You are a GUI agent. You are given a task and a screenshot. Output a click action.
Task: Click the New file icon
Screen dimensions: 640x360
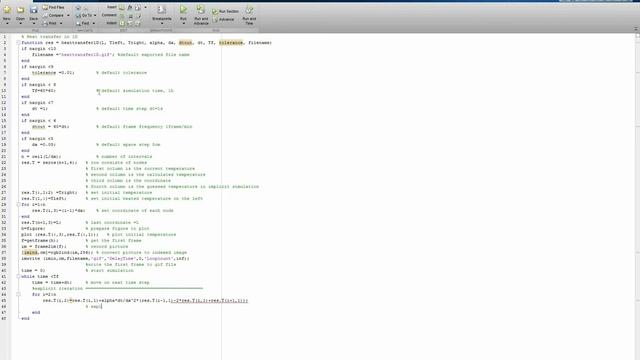(7, 10)
